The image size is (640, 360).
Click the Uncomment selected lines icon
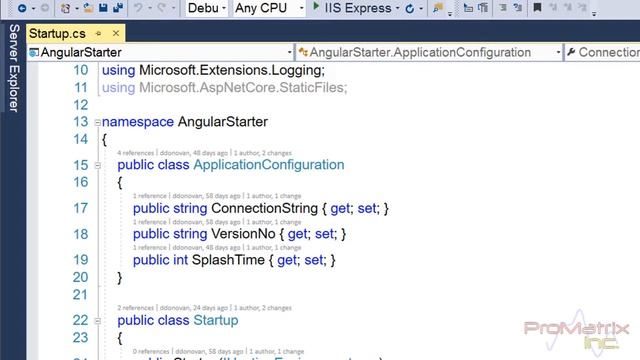(518, 7)
